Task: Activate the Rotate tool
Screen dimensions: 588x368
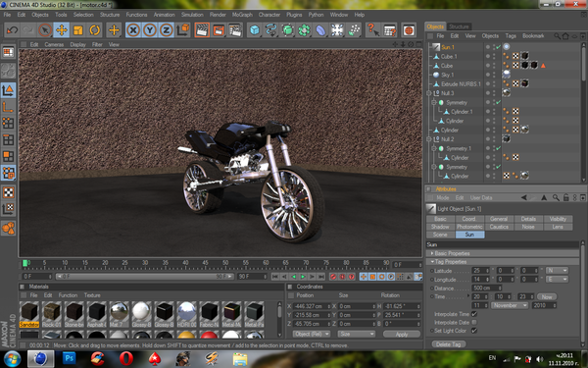Action: [94, 30]
